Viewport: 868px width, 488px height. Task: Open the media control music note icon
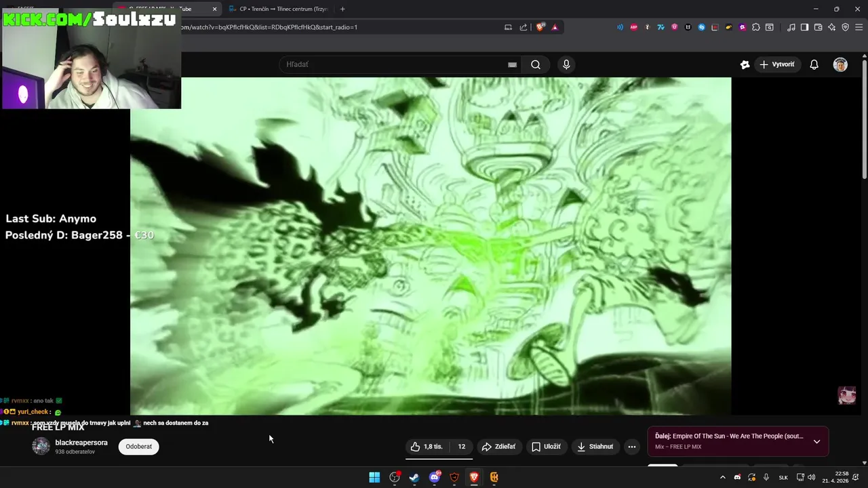coord(791,27)
